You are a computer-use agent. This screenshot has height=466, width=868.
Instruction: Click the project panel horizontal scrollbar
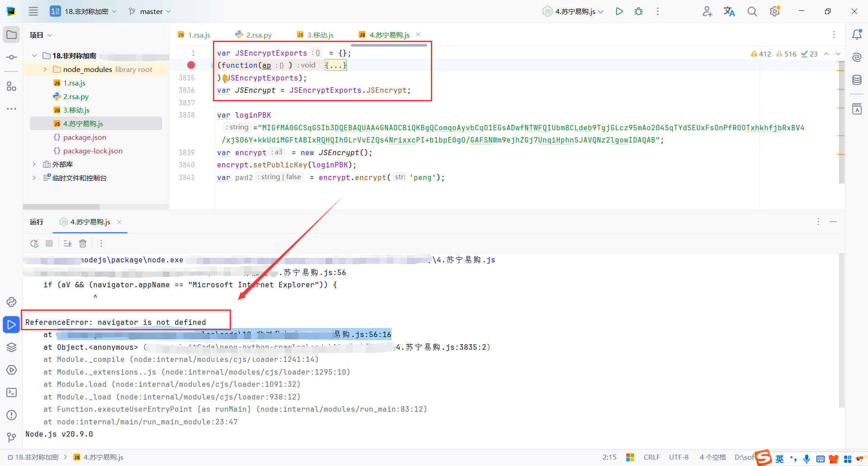(61, 207)
